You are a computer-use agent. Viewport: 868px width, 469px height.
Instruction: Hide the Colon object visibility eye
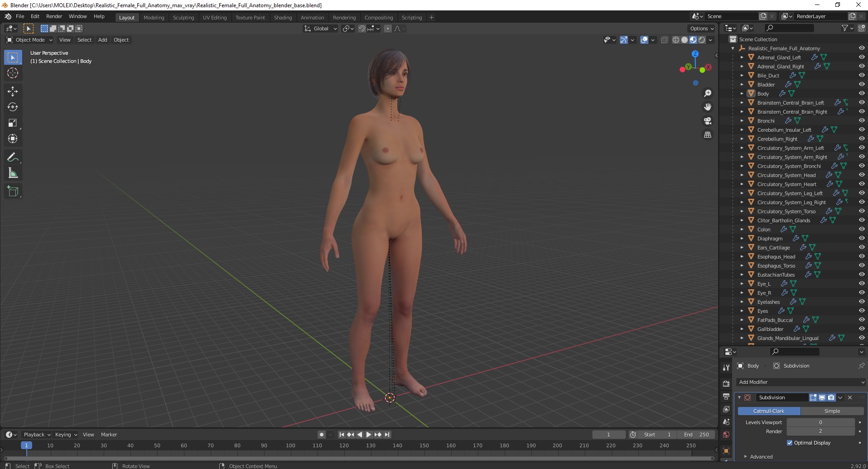[862, 229]
